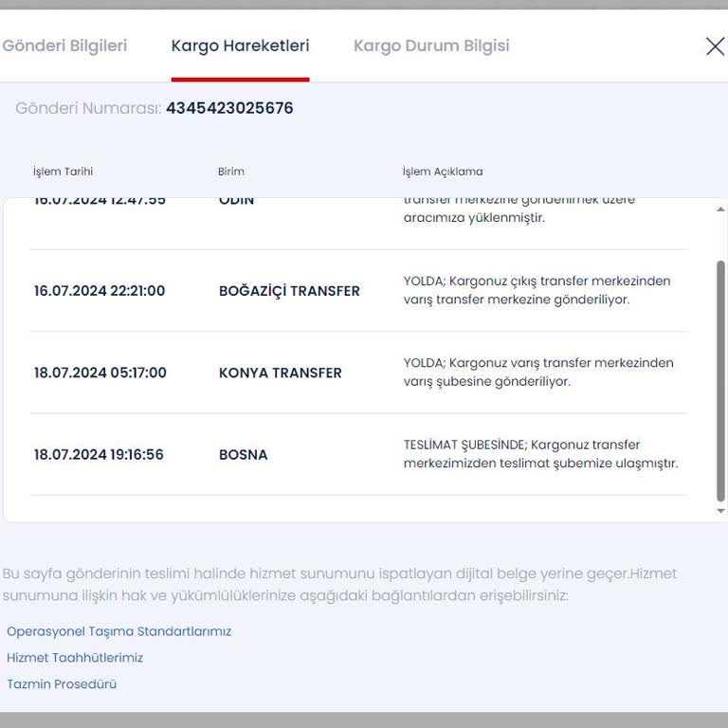The width and height of the screenshot is (728, 728).
Task: Click the scrollbar down arrow
Action: coord(720,511)
